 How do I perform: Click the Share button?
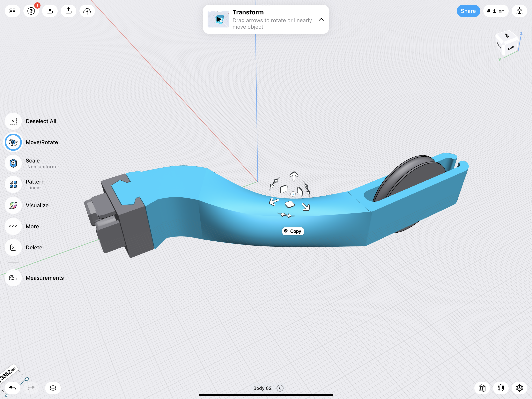click(x=468, y=11)
